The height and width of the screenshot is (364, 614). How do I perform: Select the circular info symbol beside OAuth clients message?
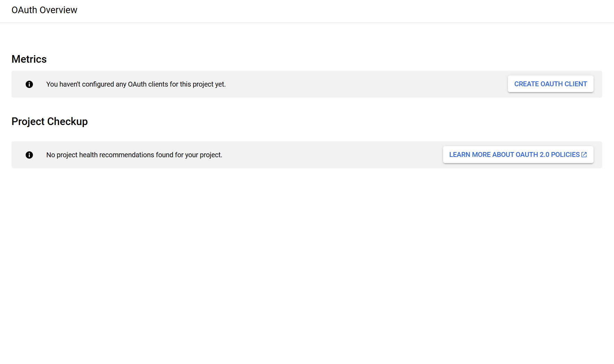[x=29, y=84]
